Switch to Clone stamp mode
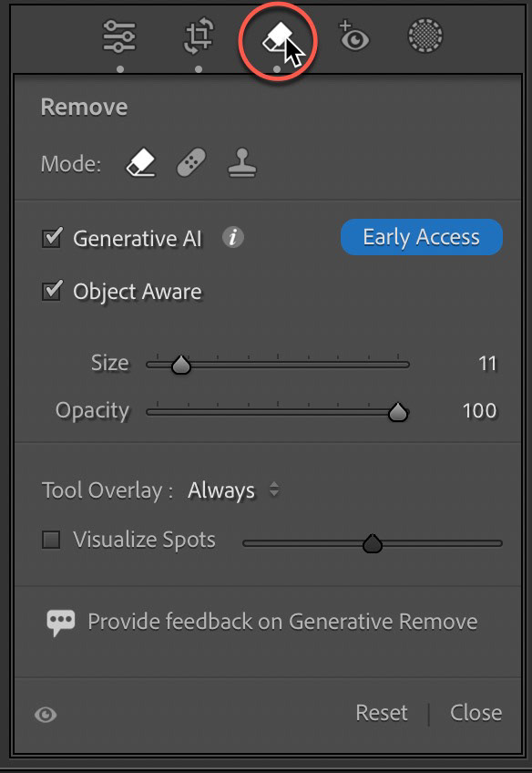 click(x=242, y=163)
